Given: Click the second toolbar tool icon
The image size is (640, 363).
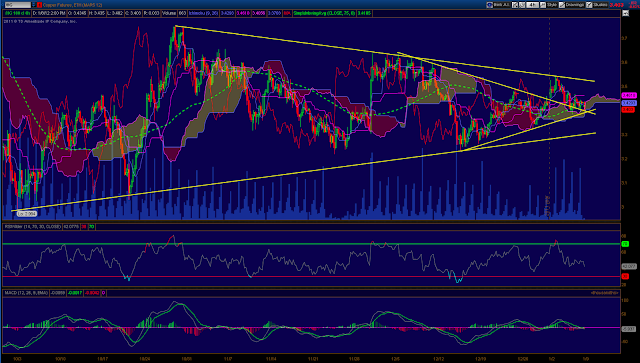Looking at the screenshot, I should pos(522,5).
